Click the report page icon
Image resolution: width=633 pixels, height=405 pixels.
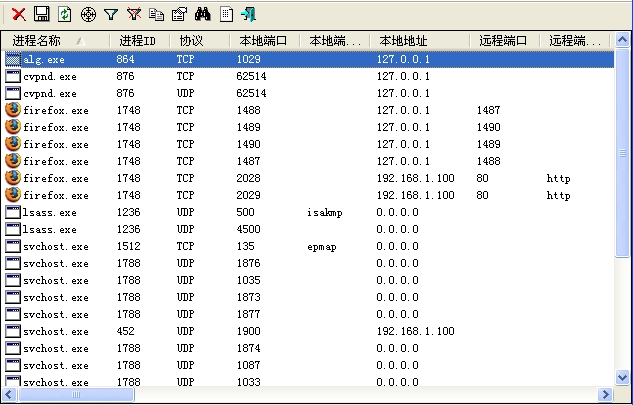[x=226, y=15]
